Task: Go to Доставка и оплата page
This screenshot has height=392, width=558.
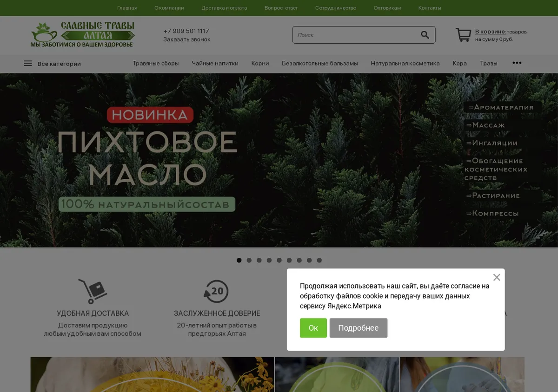Action: (224, 8)
